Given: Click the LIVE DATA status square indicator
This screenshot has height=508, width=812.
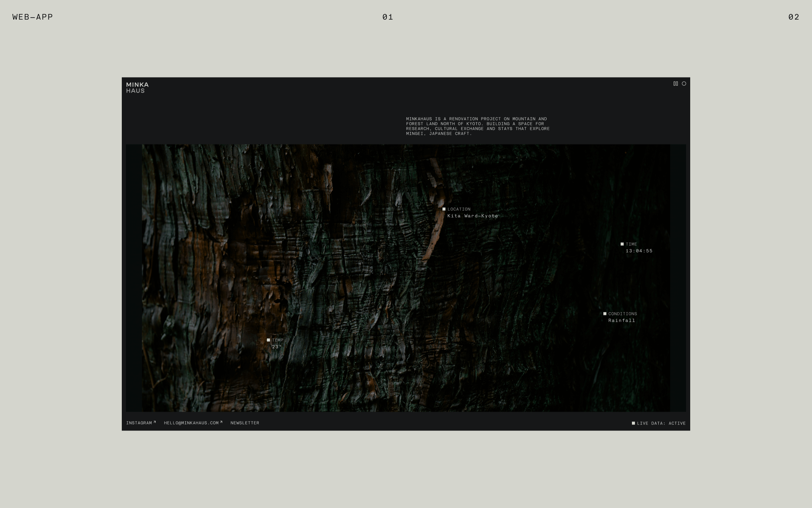Looking at the screenshot, I should point(633,423).
